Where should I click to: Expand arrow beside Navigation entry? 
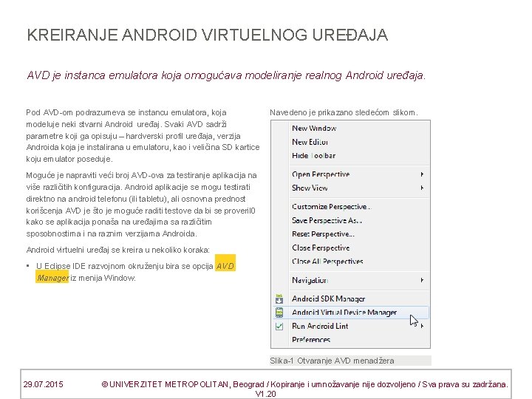422,280
